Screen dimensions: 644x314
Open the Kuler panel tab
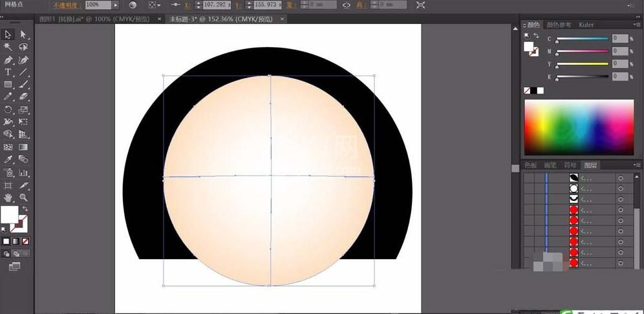(x=586, y=25)
